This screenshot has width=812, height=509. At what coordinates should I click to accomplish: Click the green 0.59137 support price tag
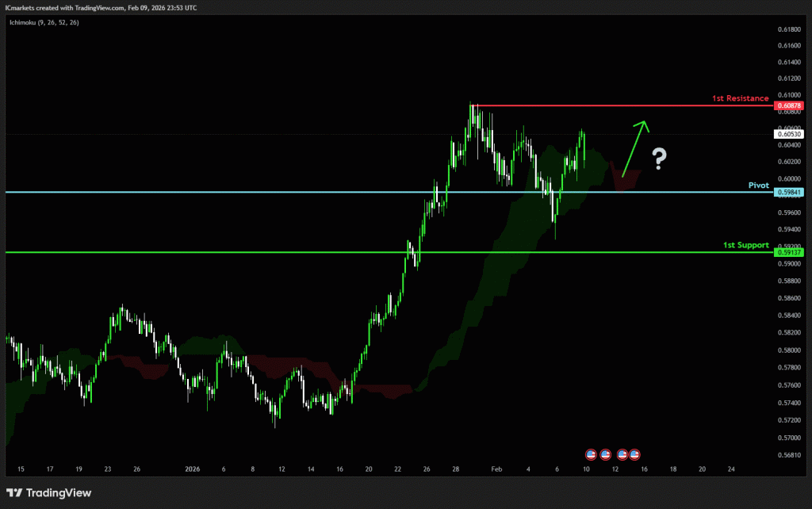tap(788, 252)
